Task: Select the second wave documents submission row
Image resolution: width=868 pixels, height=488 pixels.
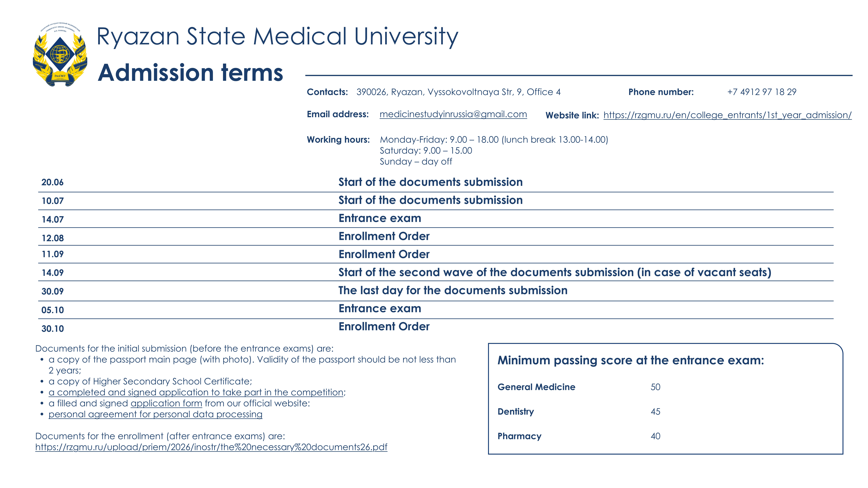Action: 436,272
